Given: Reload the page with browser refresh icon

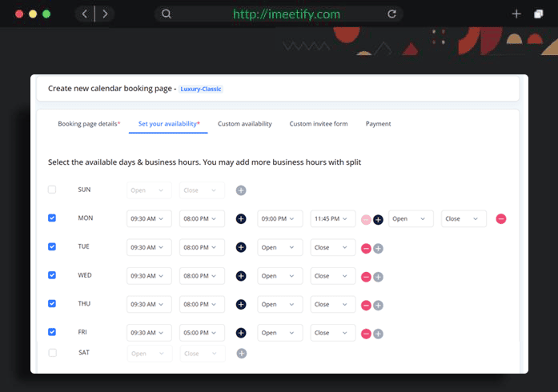Looking at the screenshot, I should pos(391,14).
